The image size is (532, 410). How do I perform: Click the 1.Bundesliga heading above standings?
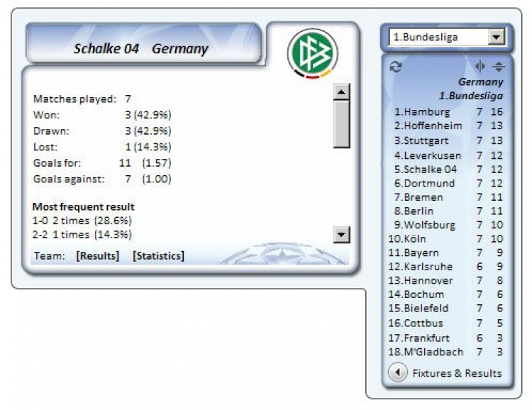(x=471, y=96)
